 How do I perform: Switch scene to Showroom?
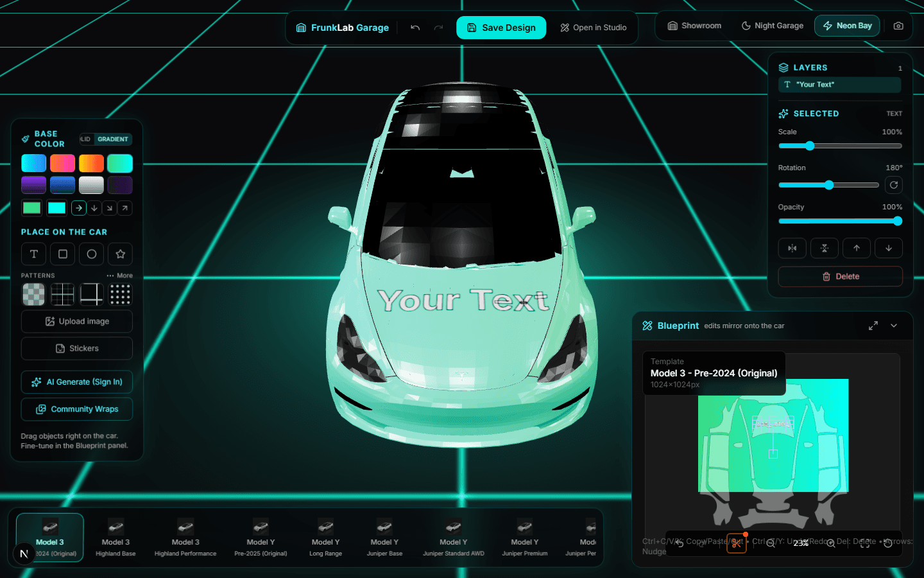click(x=694, y=26)
